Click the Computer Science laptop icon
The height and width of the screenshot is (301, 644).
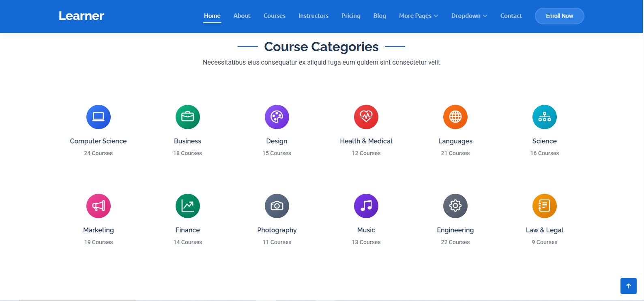(x=98, y=117)
